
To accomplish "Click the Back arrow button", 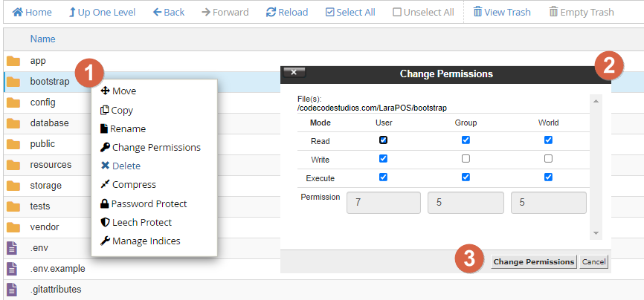I will (x=158, y=13).
